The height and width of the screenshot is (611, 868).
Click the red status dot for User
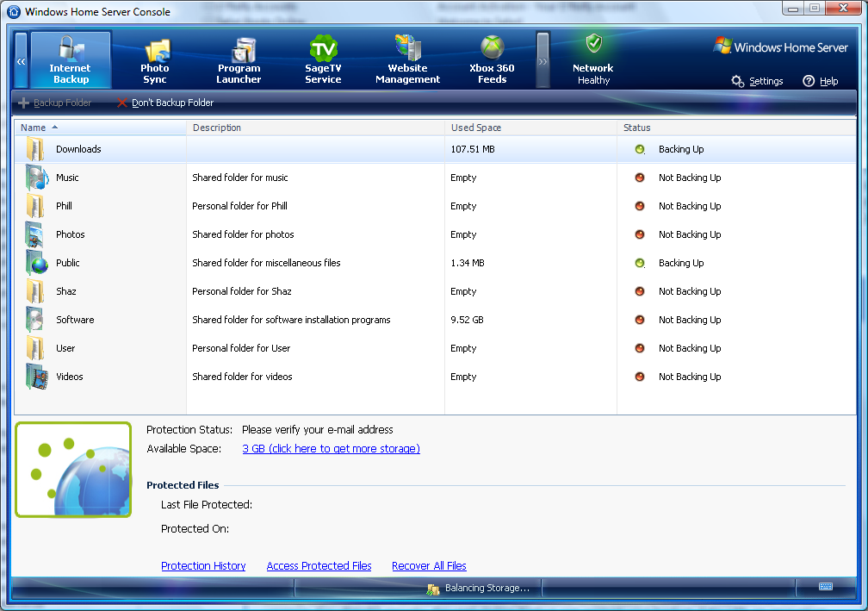click(x=640, y=348)
